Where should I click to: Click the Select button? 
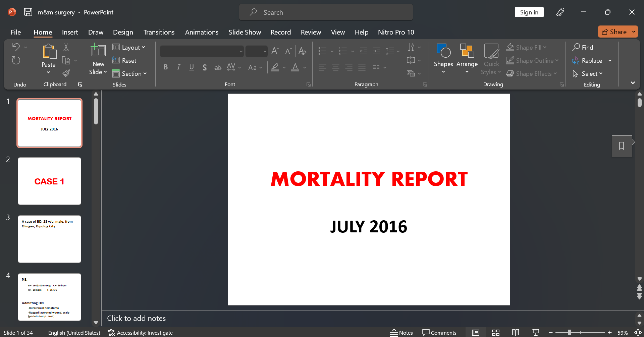coord(587,73)
